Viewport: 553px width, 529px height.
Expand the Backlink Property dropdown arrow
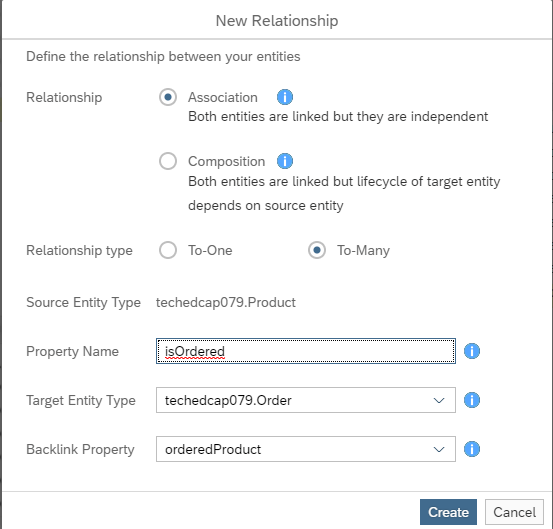439,449
